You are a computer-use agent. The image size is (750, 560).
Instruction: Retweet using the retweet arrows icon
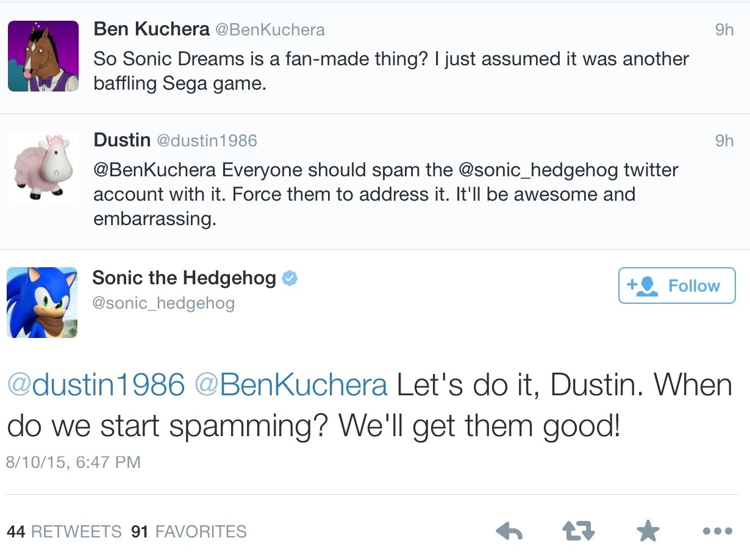[x=578, y=531]
